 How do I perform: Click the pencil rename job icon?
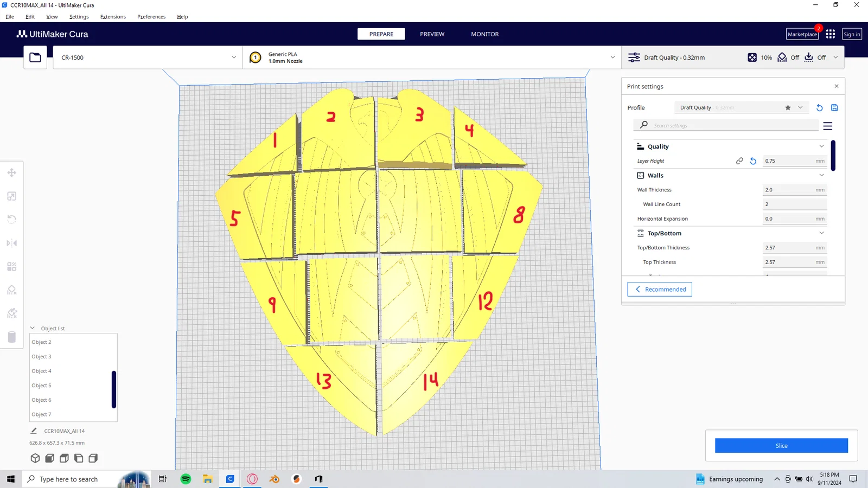pyautogui.click(x=34, y=431)
